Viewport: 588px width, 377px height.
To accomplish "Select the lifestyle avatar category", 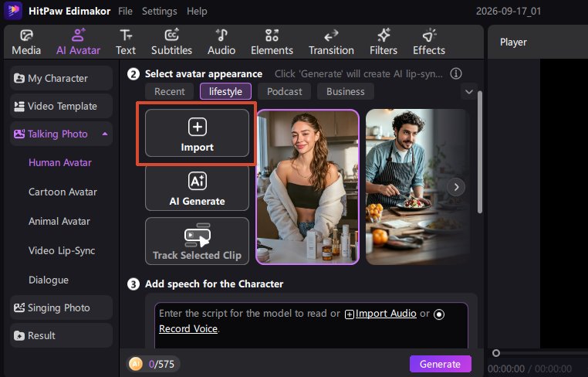I will tap(225, 92).
